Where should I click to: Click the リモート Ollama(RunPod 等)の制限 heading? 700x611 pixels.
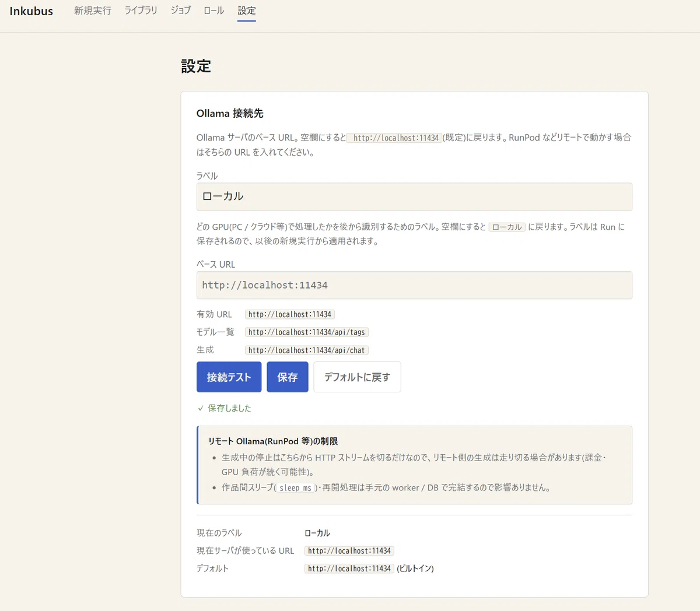273,441
